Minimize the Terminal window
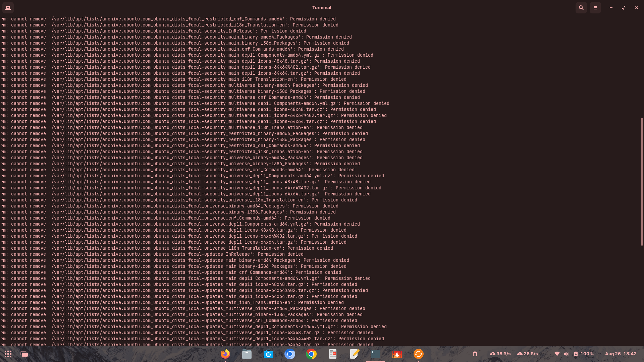Screen dimensions: 644x362 (x=611, y=7)
